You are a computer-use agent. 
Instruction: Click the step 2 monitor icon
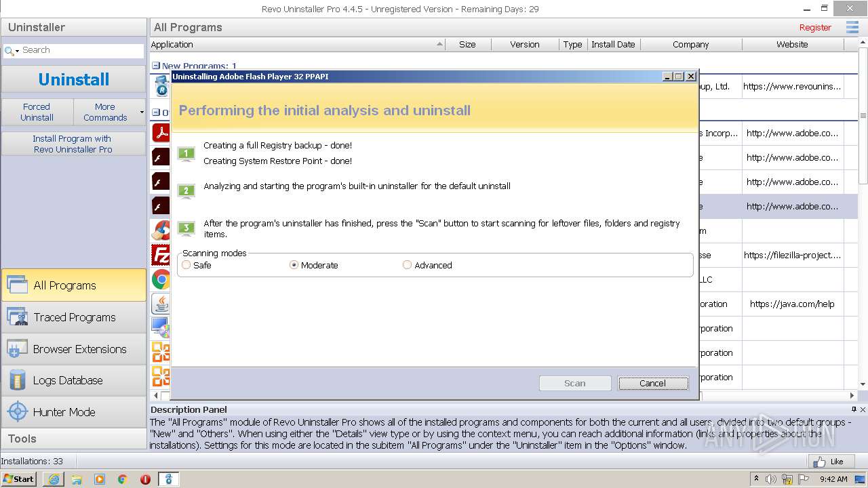pos(186,191)
